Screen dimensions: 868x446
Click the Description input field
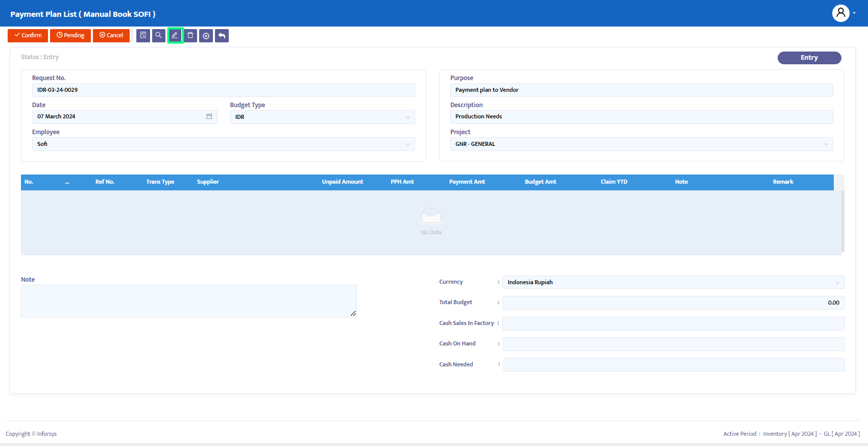click(641, 117)
